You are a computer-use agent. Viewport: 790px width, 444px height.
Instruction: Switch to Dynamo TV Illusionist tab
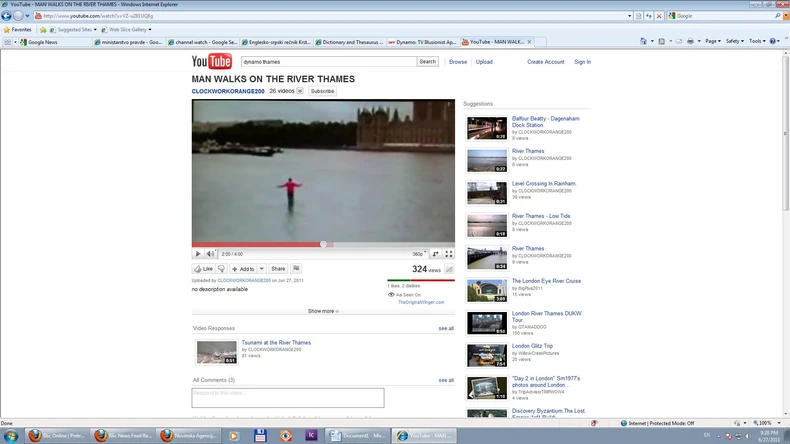(422, 42)
